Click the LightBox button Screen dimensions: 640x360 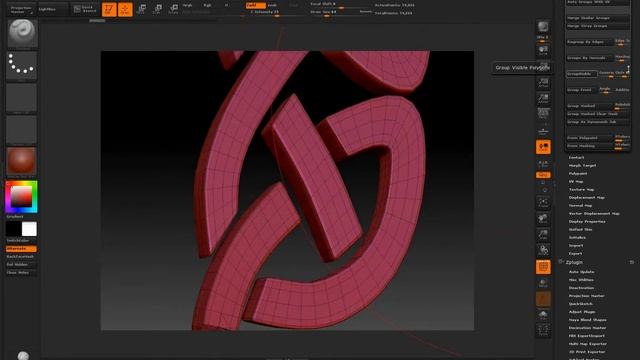tap(52, 9)
